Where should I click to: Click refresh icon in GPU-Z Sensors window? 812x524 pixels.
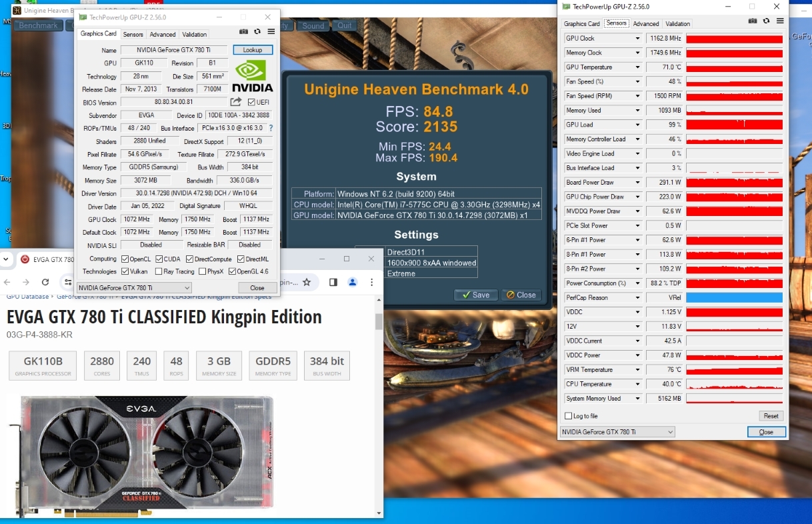(766, 21)
